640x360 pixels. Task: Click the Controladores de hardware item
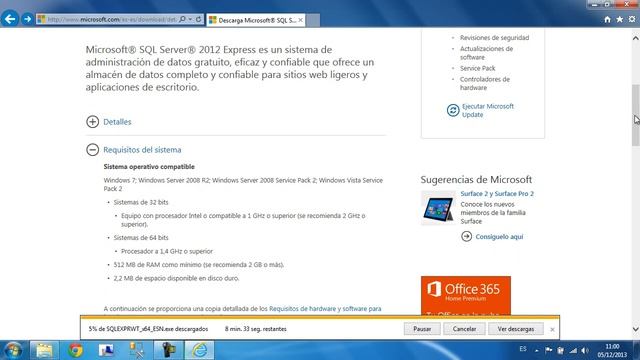point(484,83)
